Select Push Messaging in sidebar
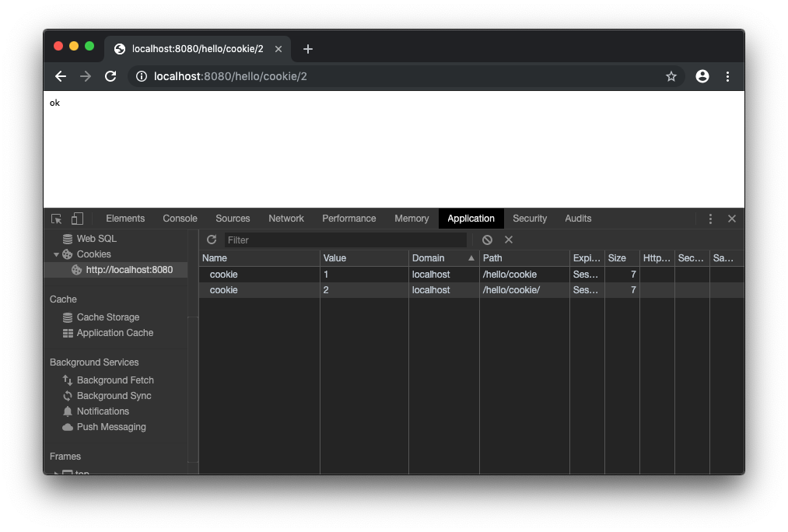788x532 pixels. (111, 427)
